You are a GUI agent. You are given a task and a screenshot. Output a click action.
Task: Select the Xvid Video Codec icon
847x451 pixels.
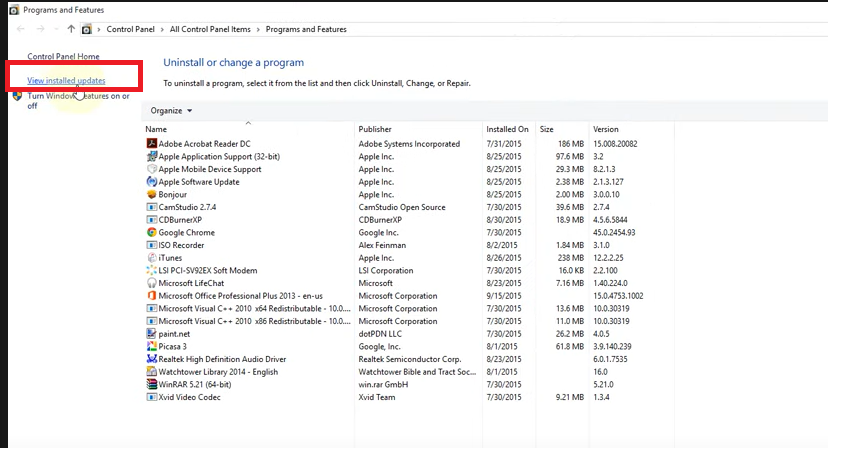pos(151,397)
